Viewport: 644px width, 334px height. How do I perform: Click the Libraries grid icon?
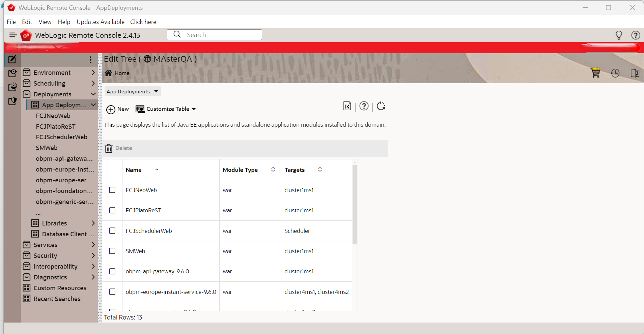tap(35, 223)
